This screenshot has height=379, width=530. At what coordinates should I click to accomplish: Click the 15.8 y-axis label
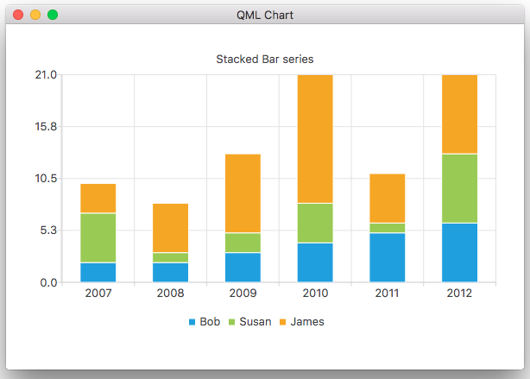click(46, 127)
